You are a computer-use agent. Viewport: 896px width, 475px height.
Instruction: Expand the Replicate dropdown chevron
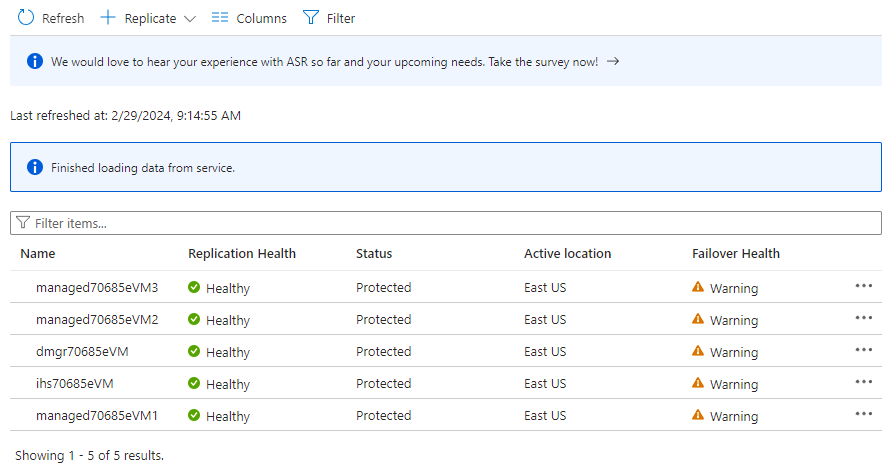tap(190, 19)
